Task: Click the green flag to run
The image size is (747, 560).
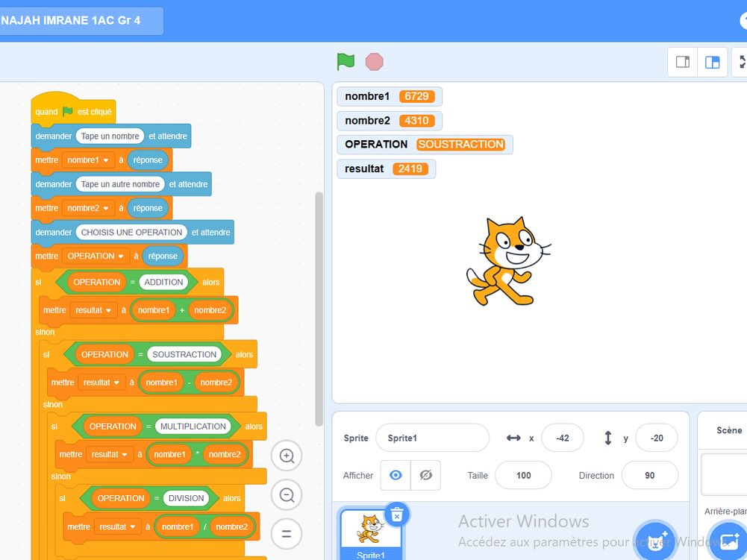Action: (x=346, y=62)
